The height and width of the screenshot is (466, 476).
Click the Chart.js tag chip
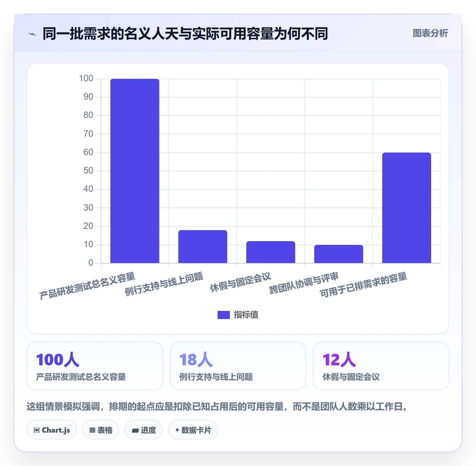click(x=52, y=430)
